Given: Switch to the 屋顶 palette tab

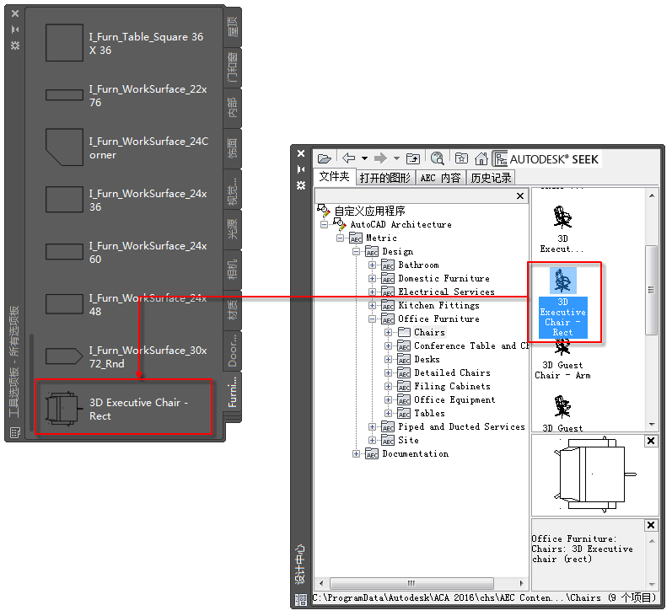Looking at the screenshot, I should point(232,27).
